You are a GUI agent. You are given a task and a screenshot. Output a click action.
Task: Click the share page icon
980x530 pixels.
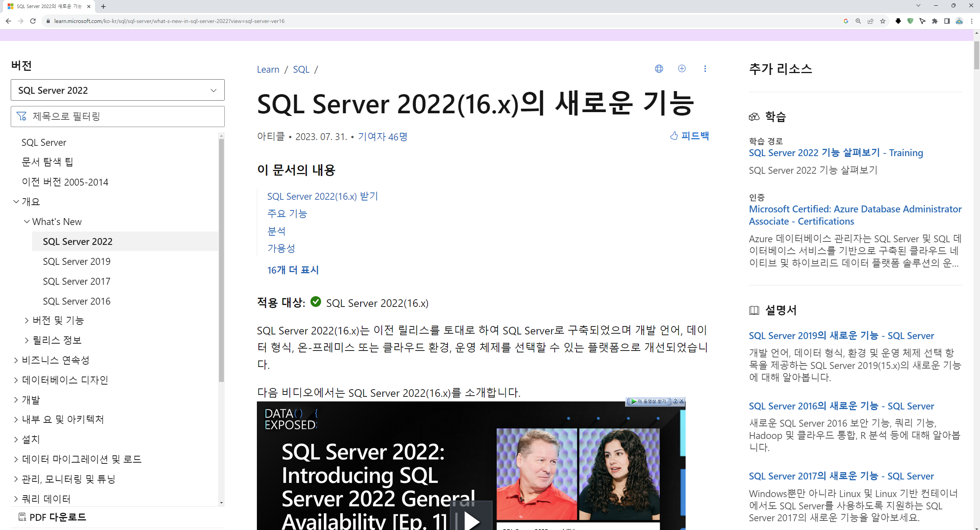click(871, 21)
